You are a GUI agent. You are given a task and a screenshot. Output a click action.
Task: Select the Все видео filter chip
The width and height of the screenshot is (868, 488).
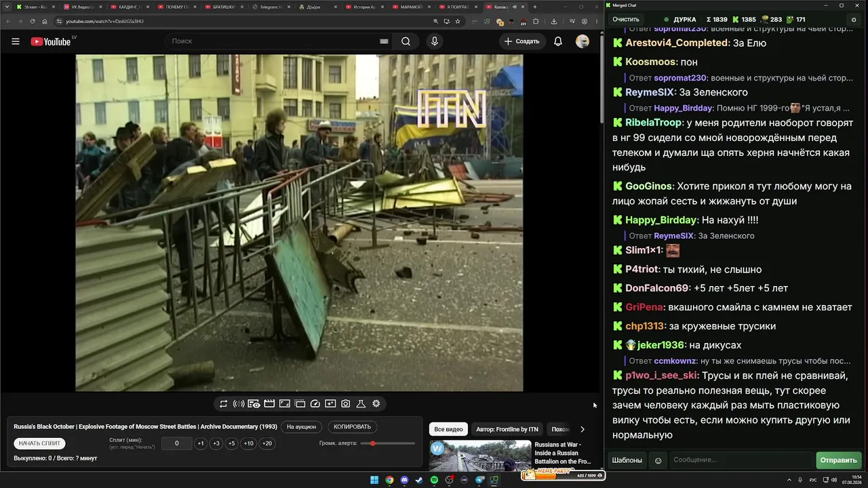pyautogui.click(x=448, y=429)
